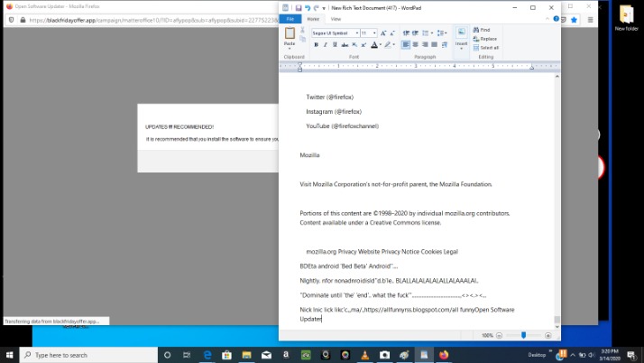Decrease paragraph indent
The image size is (644, 363).
click(406, 33)
